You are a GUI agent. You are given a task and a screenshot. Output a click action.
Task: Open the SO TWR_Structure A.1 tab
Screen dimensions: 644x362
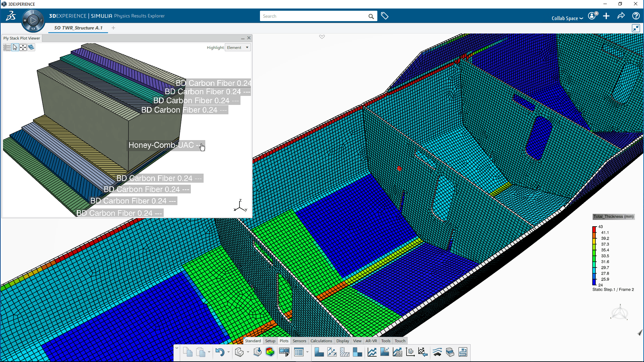(78, 28)
